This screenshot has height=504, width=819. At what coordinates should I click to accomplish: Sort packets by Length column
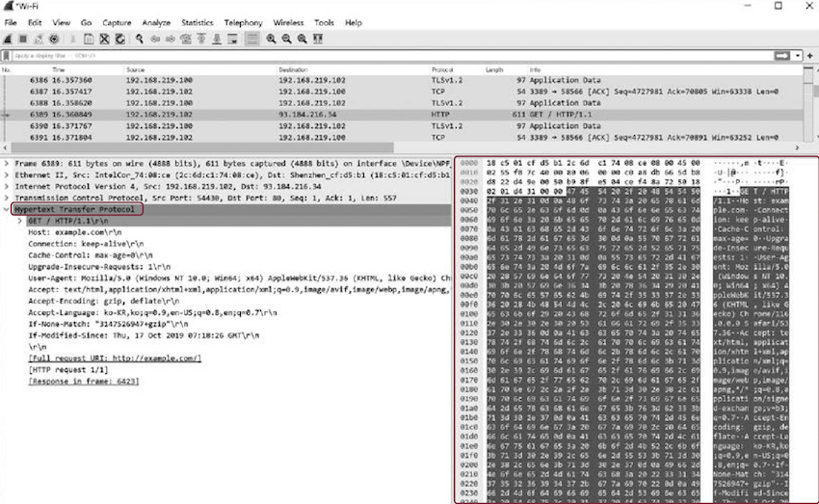tap(494, 69)
